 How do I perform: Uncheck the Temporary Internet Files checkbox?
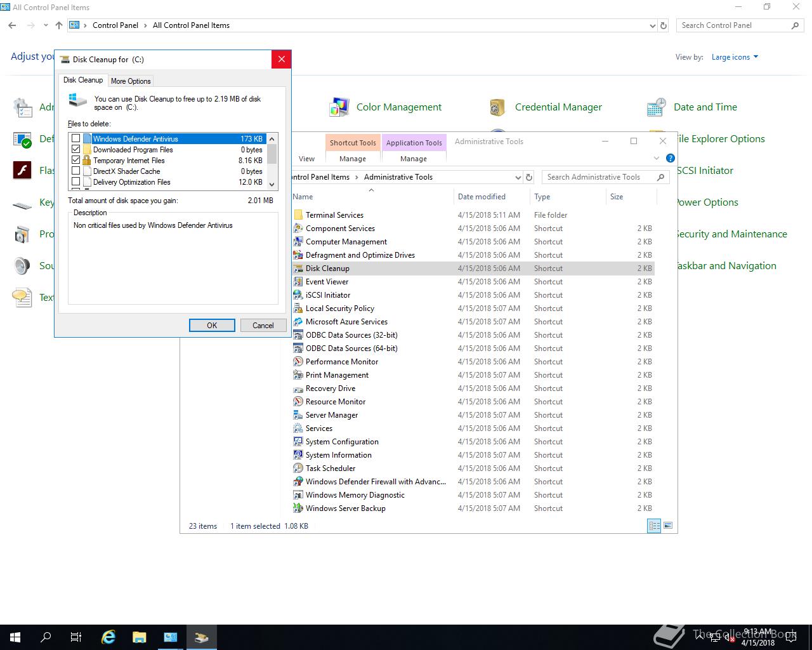click(x=76, y=160)
